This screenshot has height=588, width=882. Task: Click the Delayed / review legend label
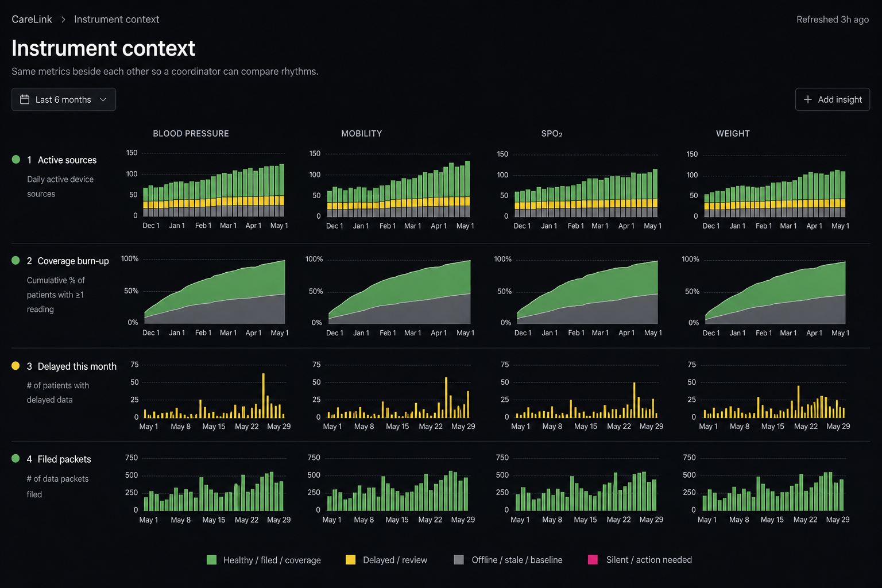point(395,560)
